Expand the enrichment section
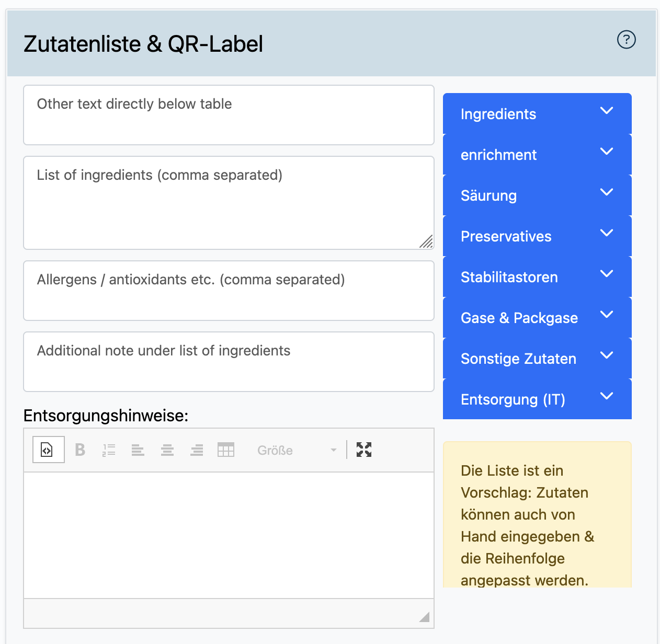The image size is (660, 644). coord(537,155)
